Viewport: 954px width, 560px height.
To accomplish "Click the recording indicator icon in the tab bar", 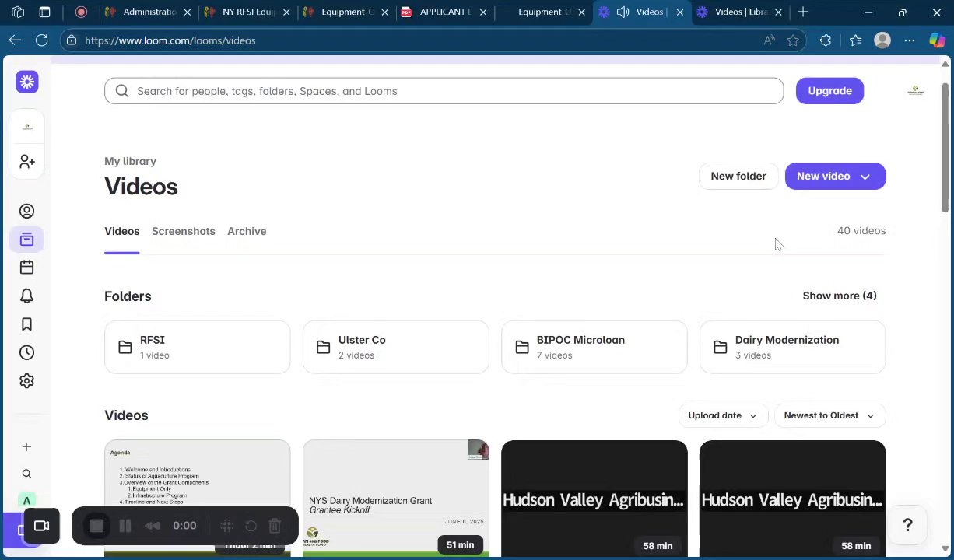I will click(x=81, y=12).
